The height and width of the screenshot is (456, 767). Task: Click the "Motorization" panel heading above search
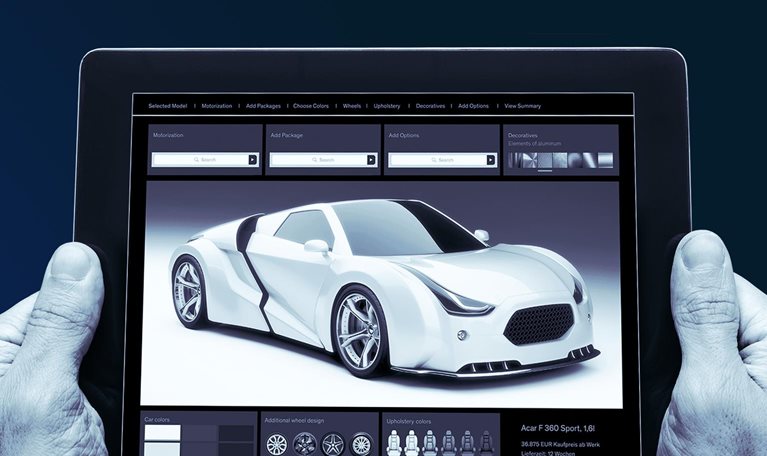coord(168,135)
